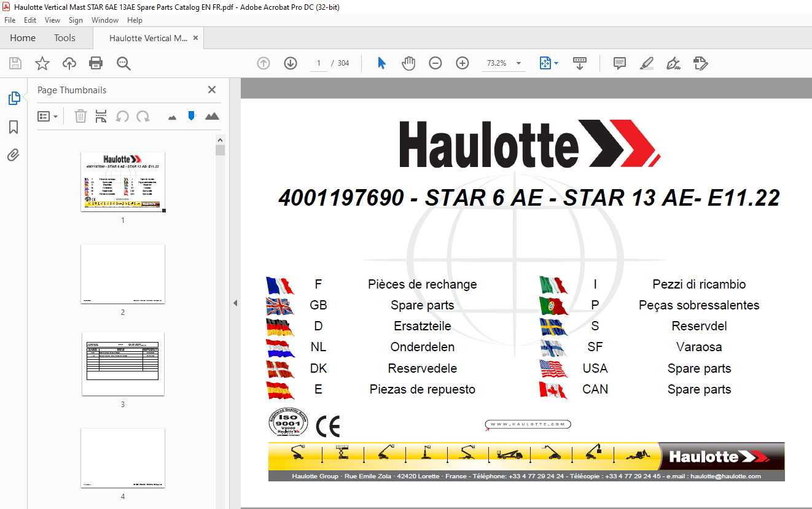812x509 pixels.
Task: Open the View menu
Action: [52, 20]
